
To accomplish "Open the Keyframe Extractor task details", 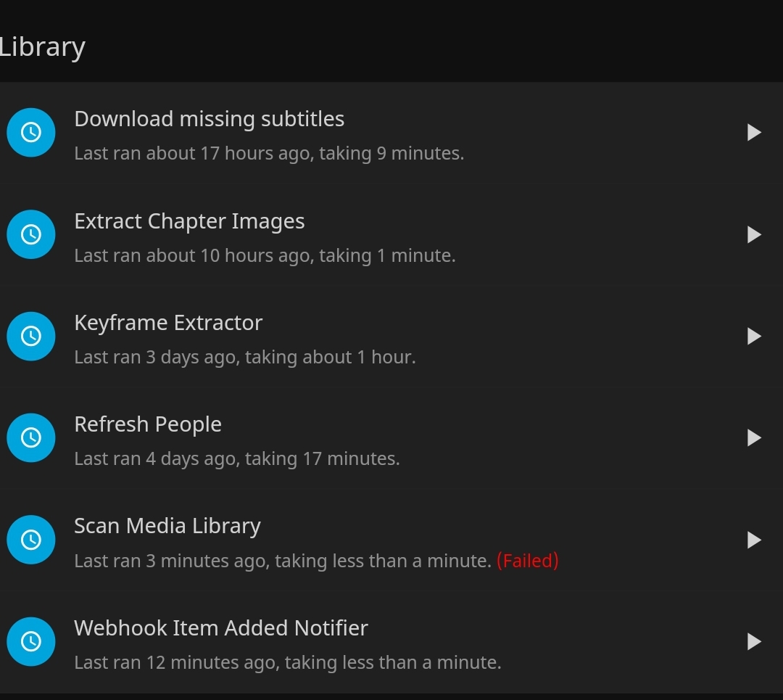I will coord(168,322).
